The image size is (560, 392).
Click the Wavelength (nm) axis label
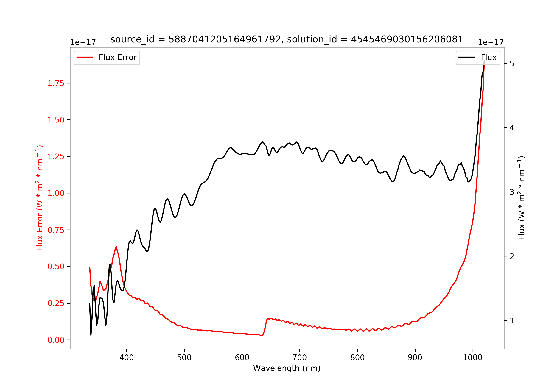(x=287, y=368)
